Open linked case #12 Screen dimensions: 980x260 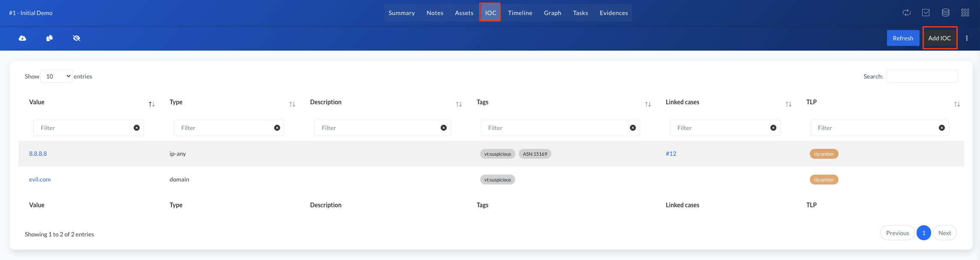point(671,154)
